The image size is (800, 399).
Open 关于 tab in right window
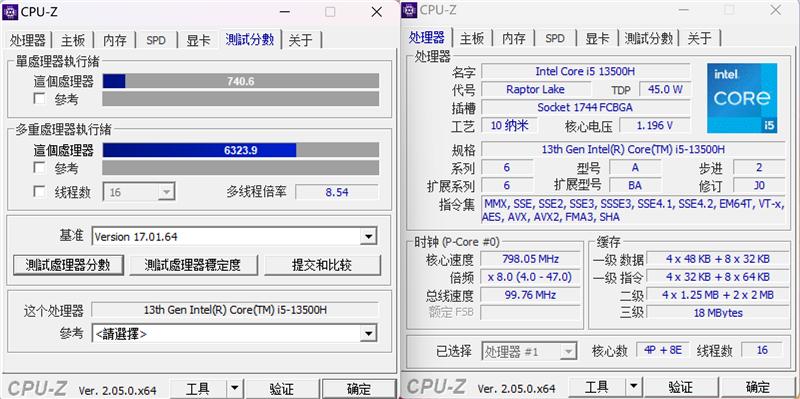(x=699, y=38)
